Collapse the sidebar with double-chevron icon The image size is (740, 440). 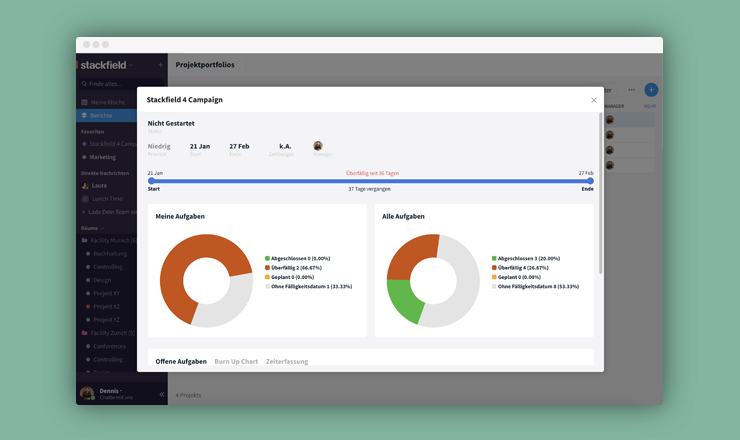click(161, 394)
